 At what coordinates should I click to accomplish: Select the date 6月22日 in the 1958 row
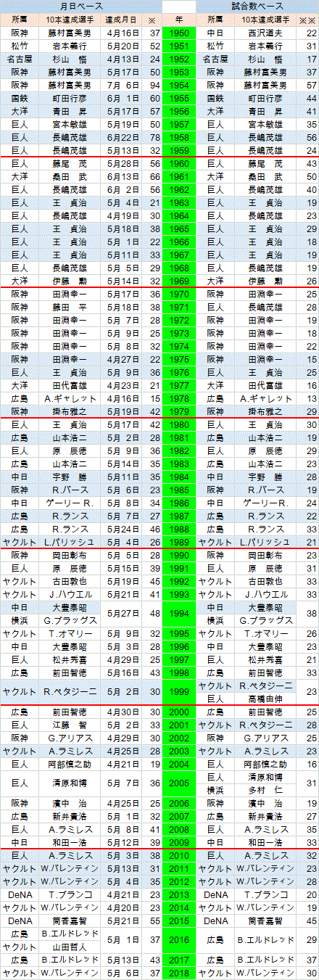coord(123,138)
